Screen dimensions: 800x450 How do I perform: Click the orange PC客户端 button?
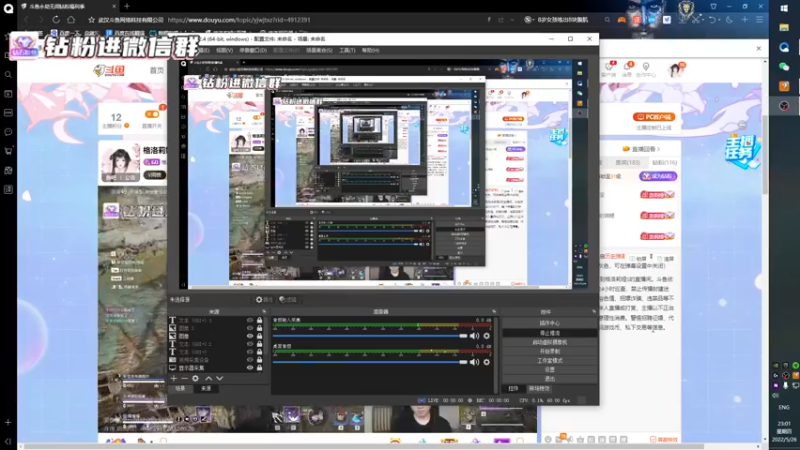click(654, 117)
